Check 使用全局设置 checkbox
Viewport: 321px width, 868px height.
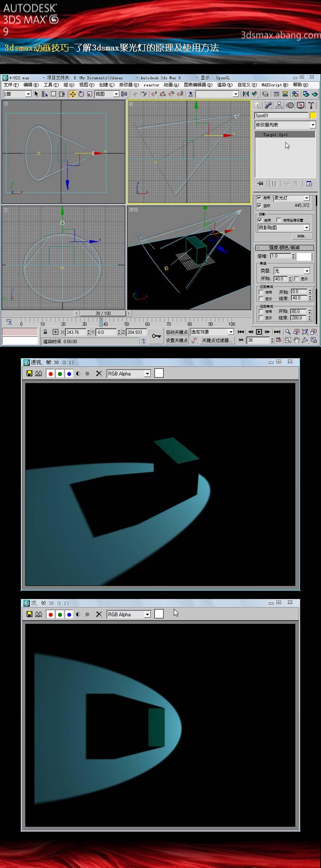(x=278, y=220)
